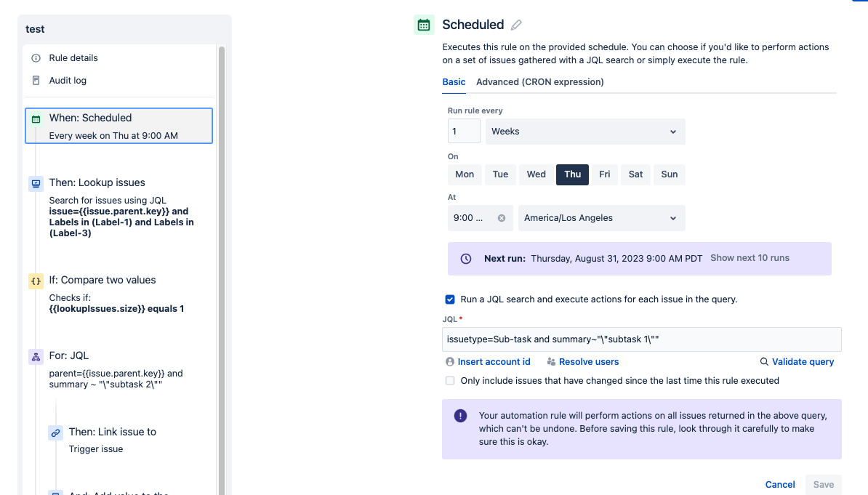Image resolution: width=868 pixels, height=495 pixels.
Task: Click the Link issue action icon
Action: (x=55, y=432)
